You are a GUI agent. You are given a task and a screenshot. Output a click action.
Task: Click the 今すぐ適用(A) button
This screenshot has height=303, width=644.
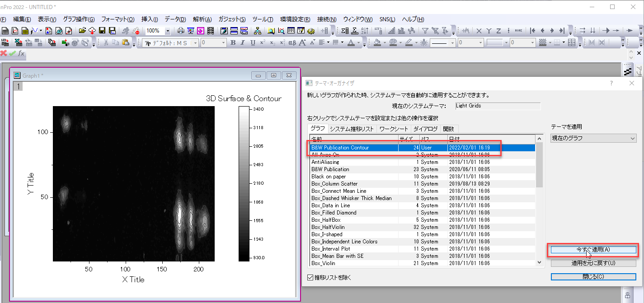tap(593, 250)
